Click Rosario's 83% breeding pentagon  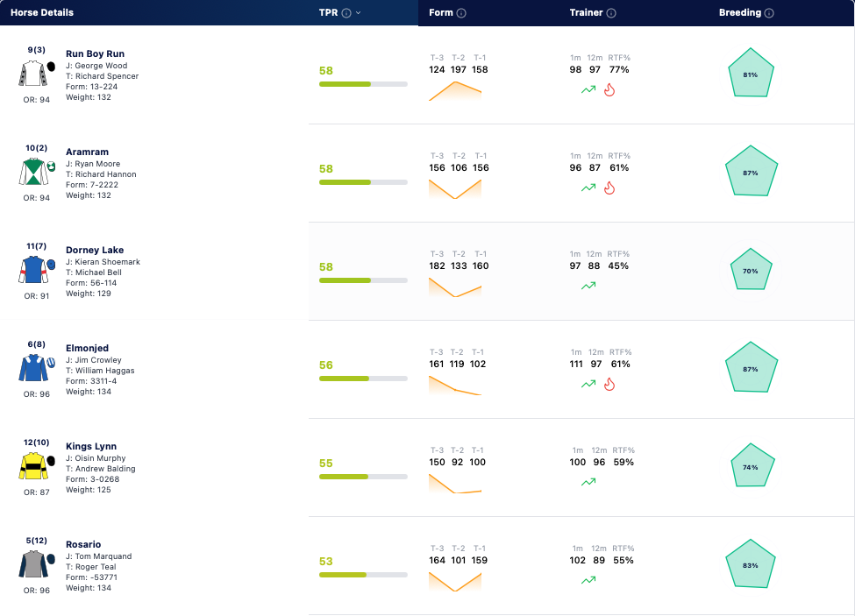pyautogui.click(x=751, y=564)
